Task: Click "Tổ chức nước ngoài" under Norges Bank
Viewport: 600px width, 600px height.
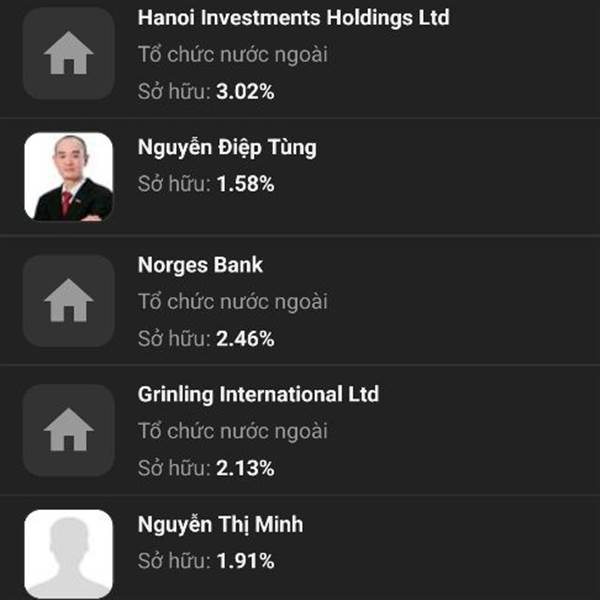Action: point(233,302)
